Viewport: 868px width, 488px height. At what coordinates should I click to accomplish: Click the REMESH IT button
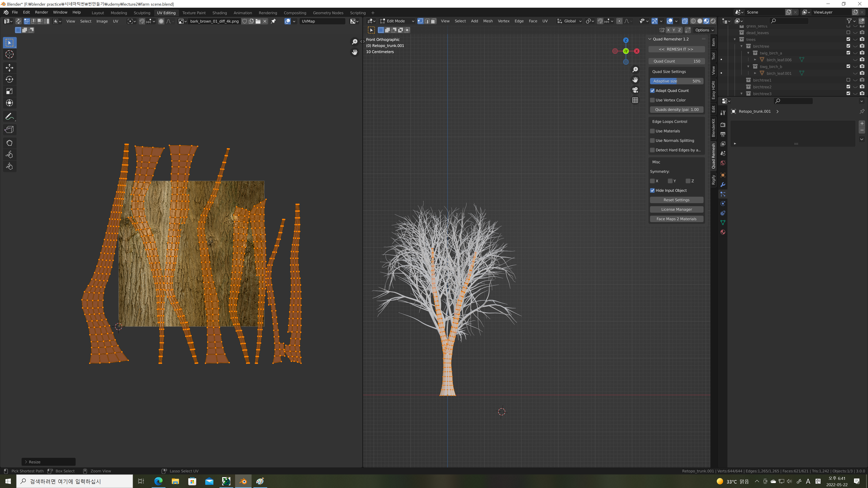coord(676,49)
